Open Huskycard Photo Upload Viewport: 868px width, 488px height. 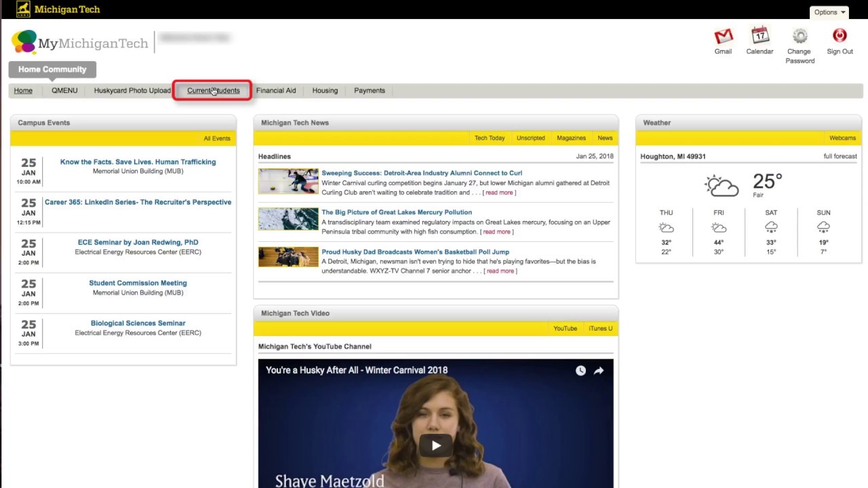point(132,91)
